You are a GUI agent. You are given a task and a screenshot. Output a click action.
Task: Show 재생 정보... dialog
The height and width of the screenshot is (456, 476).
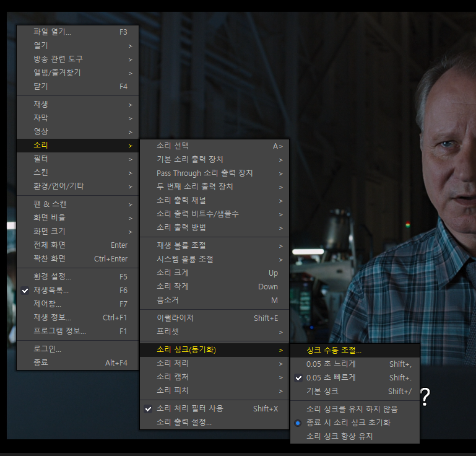78,317
